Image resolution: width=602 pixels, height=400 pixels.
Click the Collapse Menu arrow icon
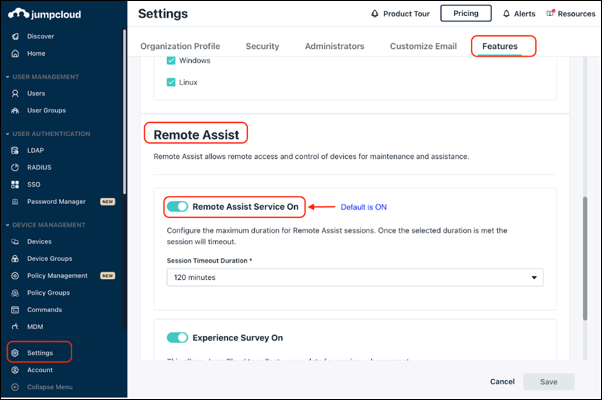[x=15, y=387]
